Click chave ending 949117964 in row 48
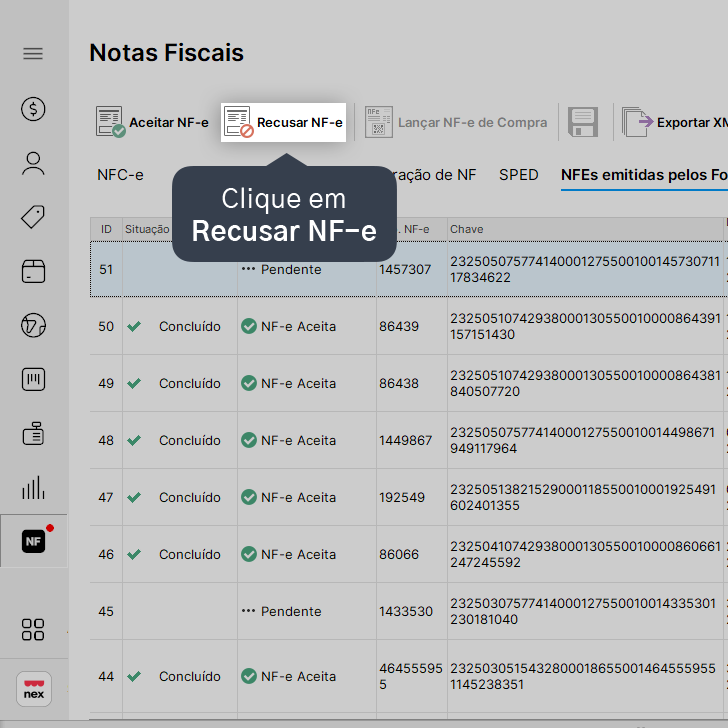Screen dimensions: 728x728 (582, 440)
